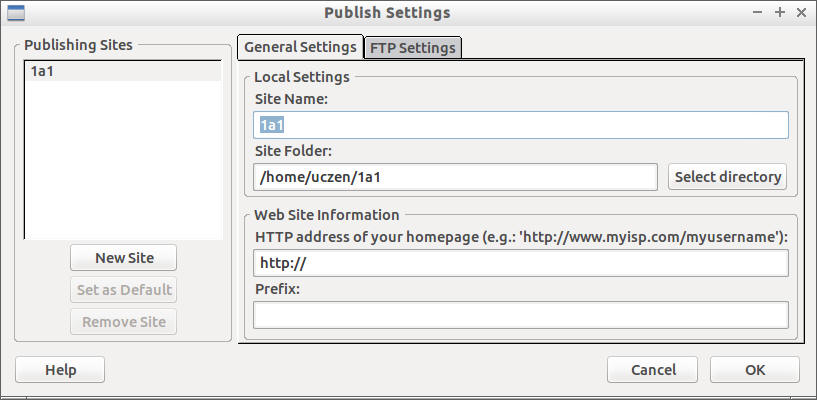This screenshot has height=400, width=817.
Task: Switch to the General Settings tab
Action: pos(300,47)
